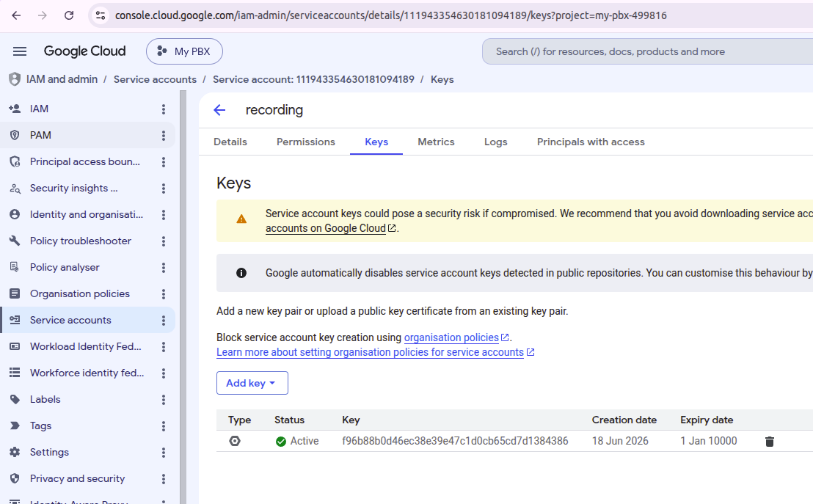Open the PAM three-dot options menu
The height and width of the screenshot is (504, 813).
tap(164, 135)
